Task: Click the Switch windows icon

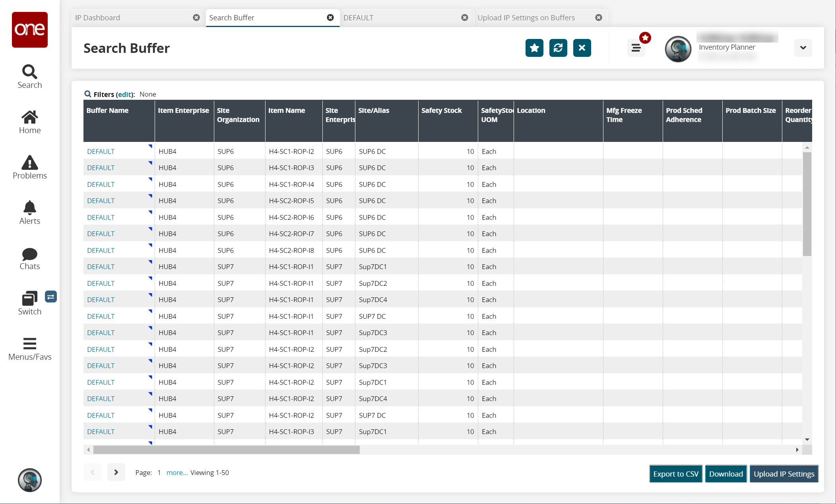Action: 29,299
